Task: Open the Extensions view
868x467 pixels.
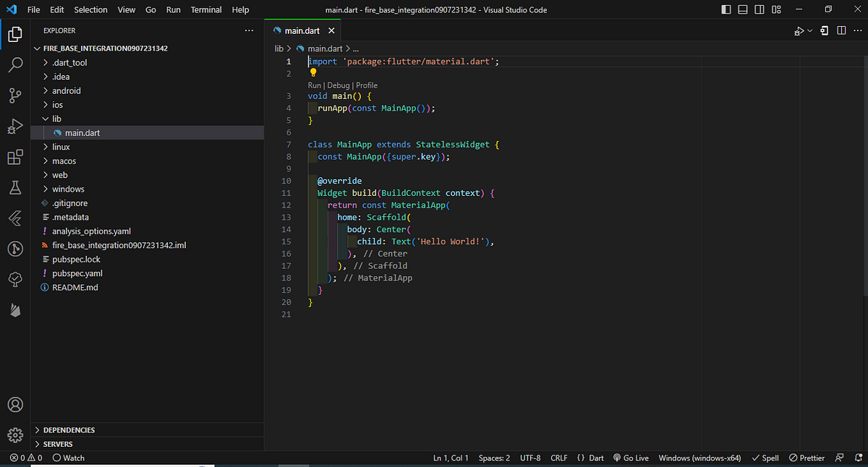Action: coord(15,158)
